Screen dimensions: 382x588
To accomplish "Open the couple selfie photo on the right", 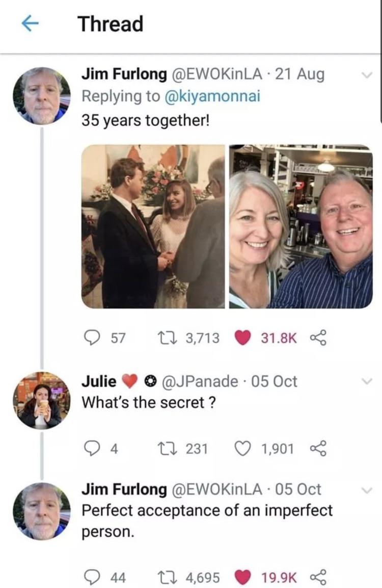I will [301, 226].
